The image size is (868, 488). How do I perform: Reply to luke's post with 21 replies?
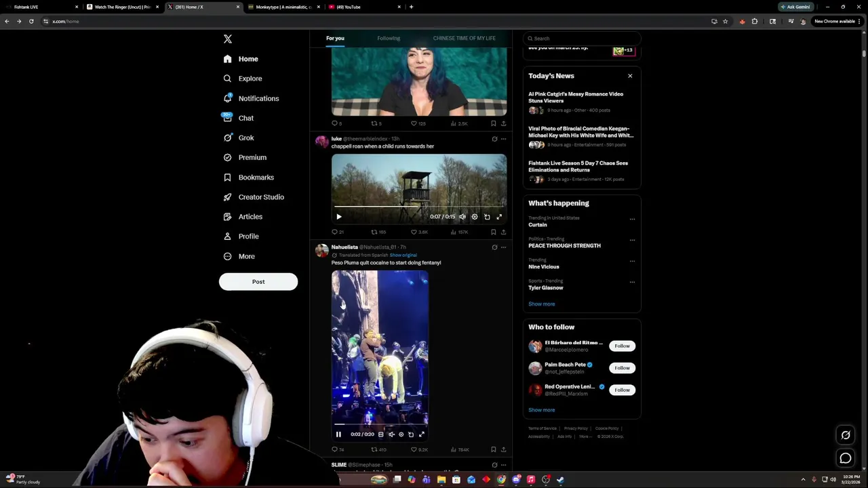pos(337,232)
